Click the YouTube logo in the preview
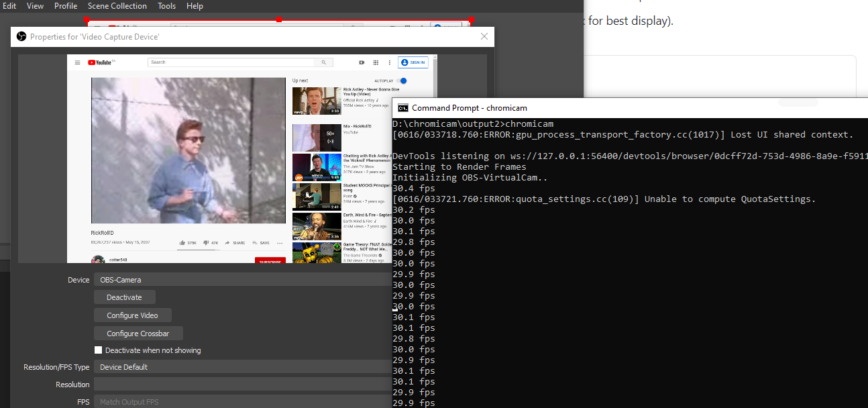This screenshot has height=408, width=868. pyautogui.click(x=102, y=62)
